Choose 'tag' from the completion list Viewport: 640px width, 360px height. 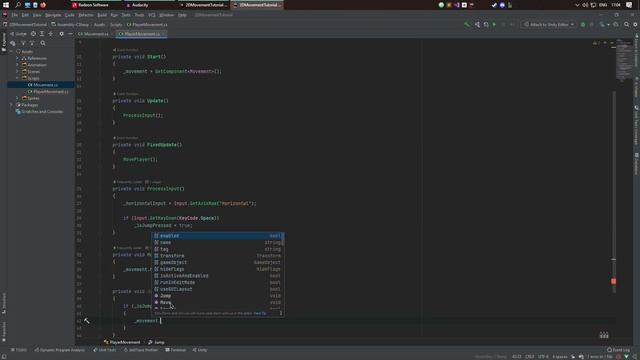click(218, 249)
